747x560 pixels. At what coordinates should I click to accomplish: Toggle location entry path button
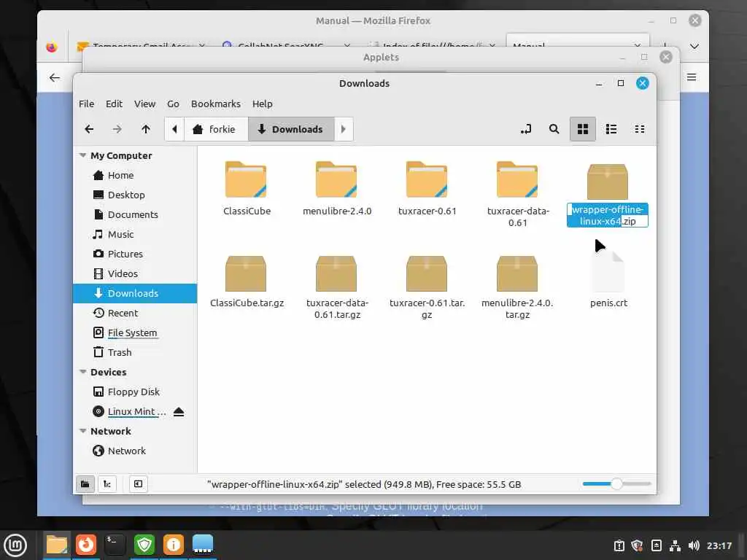pyautogui.click(x=526, y=129)
